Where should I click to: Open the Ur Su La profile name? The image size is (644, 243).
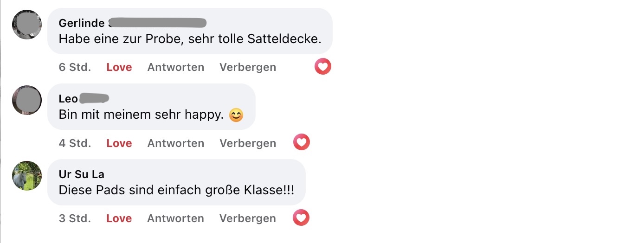[82, 174]
